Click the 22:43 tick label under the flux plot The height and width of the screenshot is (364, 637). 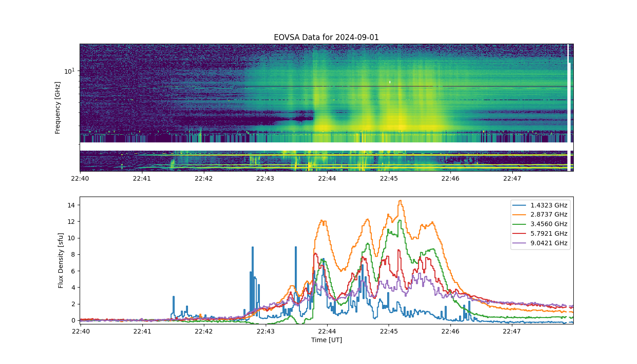pos(265,331)
